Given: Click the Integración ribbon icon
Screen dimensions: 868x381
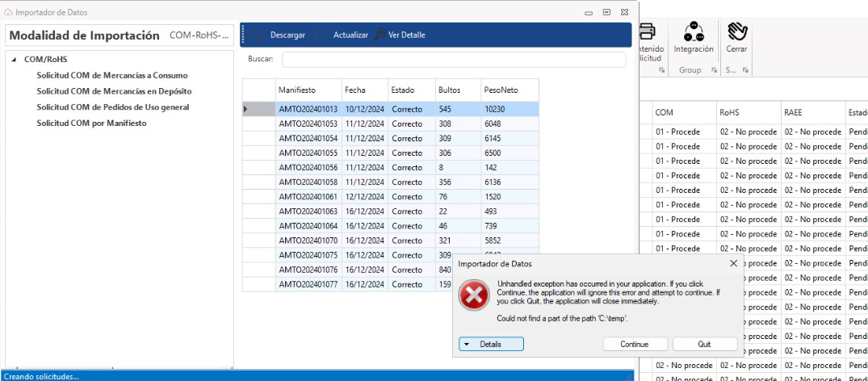Looking at the screenshot, I should tap(693, 31).
